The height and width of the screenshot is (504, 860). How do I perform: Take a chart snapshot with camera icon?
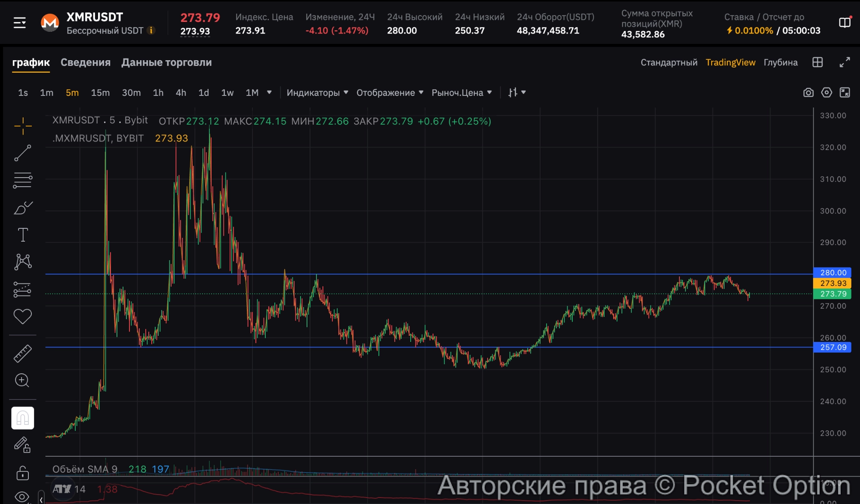point(808,92)
